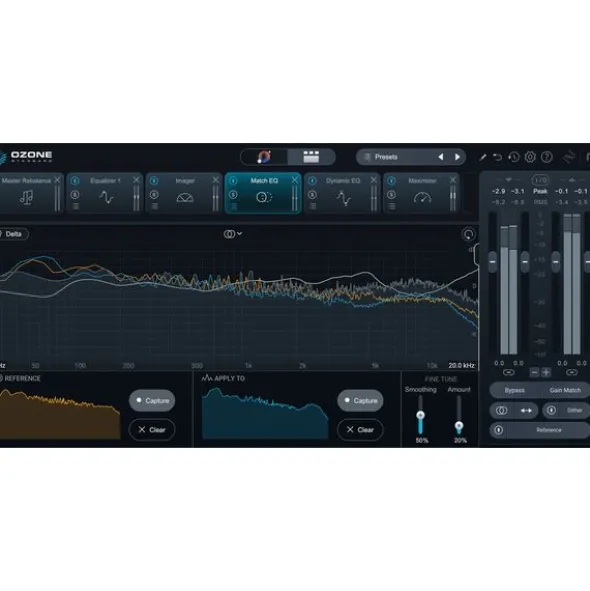
Task: Click the swap channels arrows icon
Action: point(526,410)
